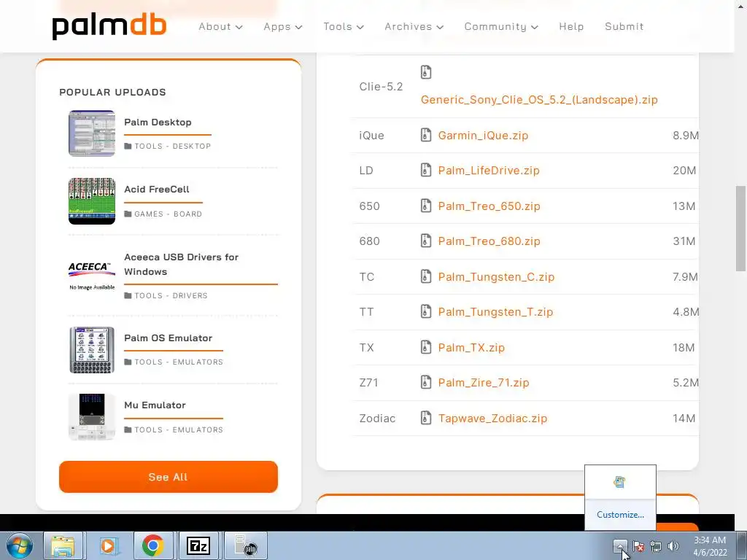The height and width of the screenshot is (560, 747).
Task: Open Aceeca USB Drivers for Windows link
Action: click(x=182, y=264)
